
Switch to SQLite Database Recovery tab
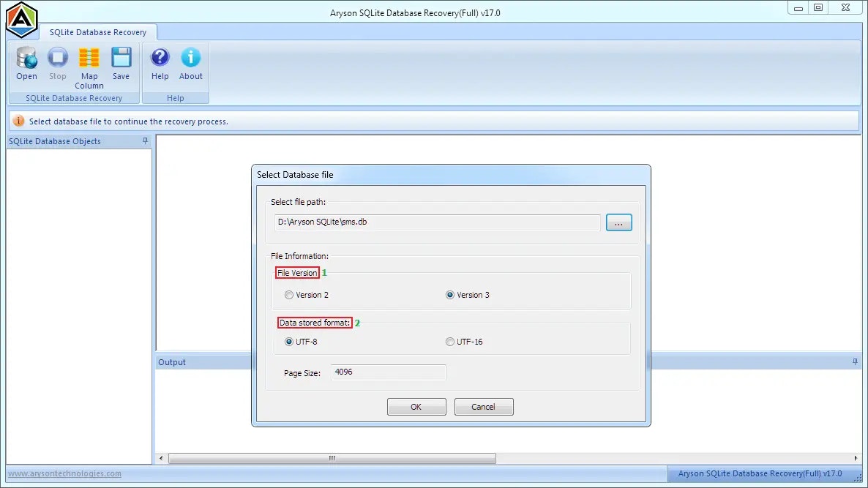[x=98, y=32]
